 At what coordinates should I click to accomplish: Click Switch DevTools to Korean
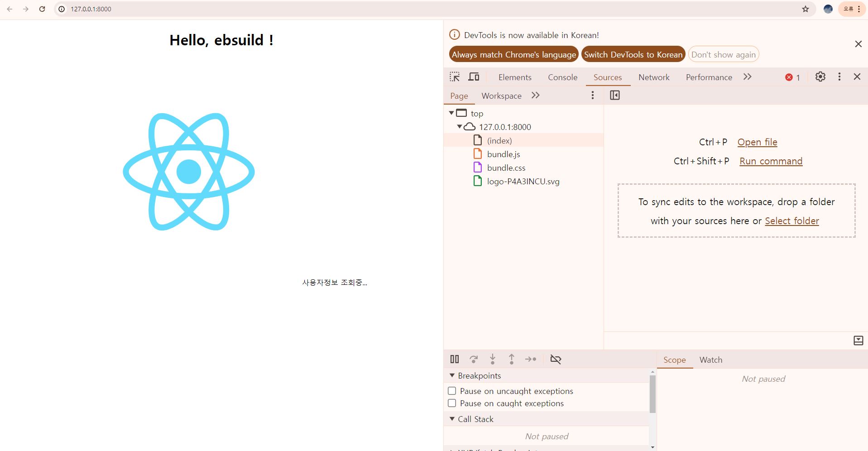[x=633, y=54]
